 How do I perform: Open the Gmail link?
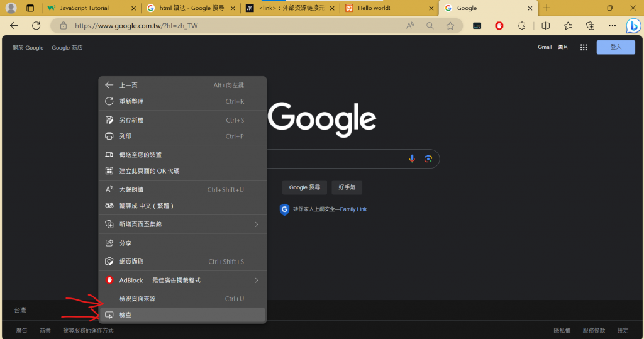(545, 47)
